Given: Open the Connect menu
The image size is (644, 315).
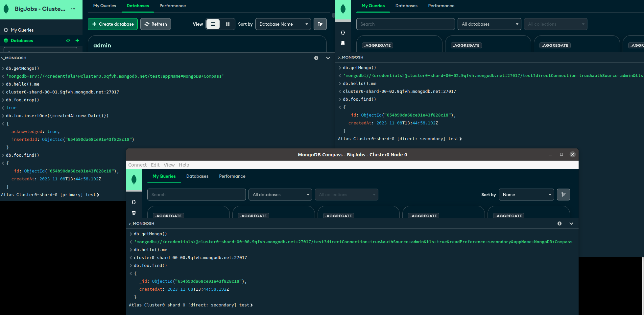Looking at the screenshot, I should coord(137,165).
